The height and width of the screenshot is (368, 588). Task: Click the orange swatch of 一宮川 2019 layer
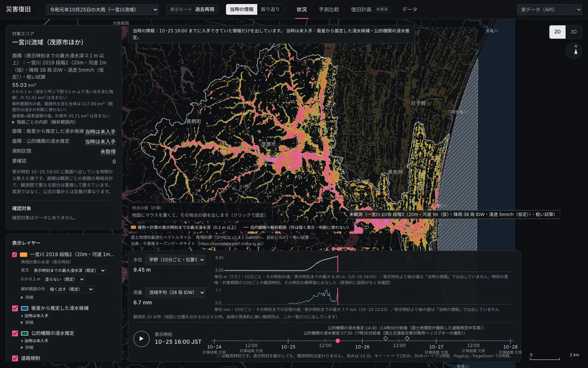coord(24,255)
